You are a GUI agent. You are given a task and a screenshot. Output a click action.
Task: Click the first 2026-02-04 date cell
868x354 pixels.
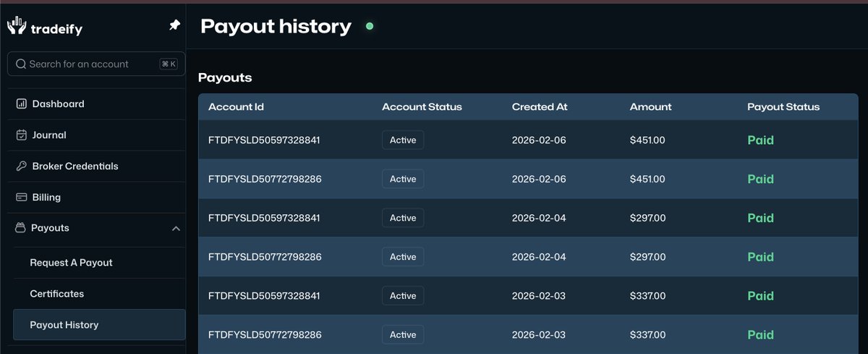click(x=539, y=218)
